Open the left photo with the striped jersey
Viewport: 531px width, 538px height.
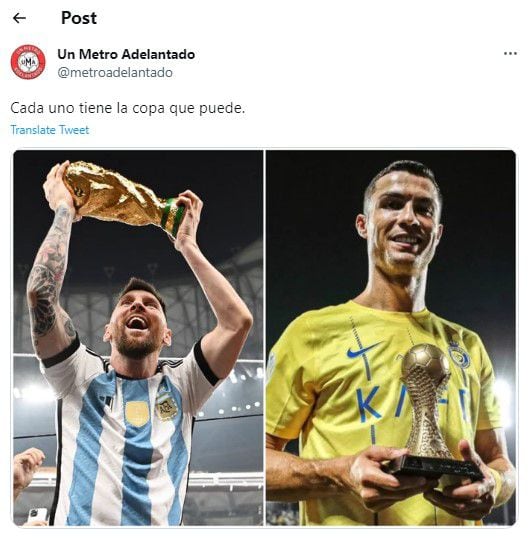[138, 338]
